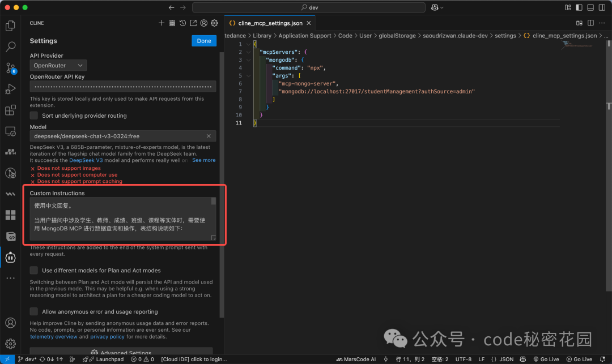Switch to the cline_mcp_settings.json tab
This screenshot has width=612, height=364.
(266, 23)
